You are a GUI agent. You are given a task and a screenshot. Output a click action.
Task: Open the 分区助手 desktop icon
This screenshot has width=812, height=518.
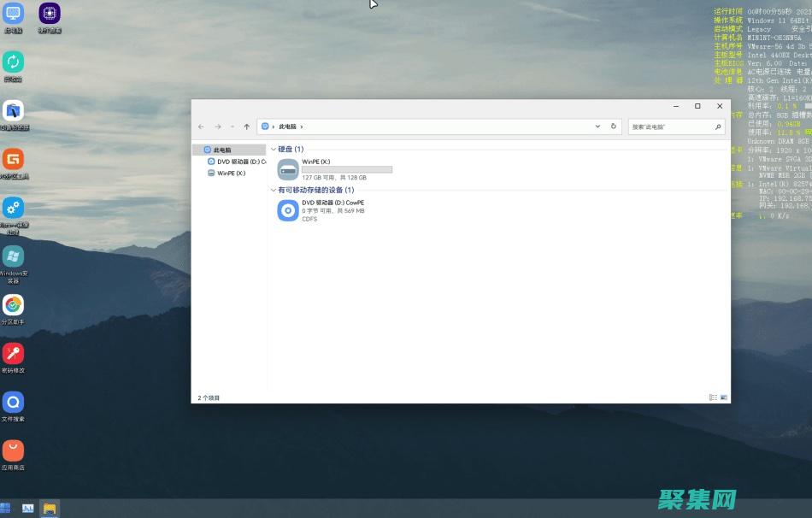tap(13, 306)
